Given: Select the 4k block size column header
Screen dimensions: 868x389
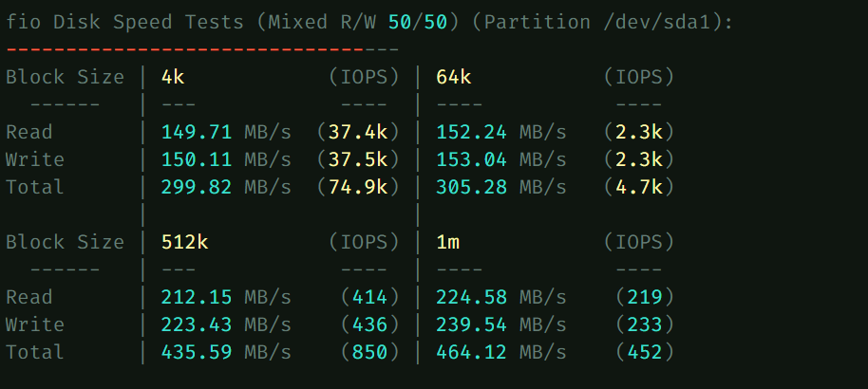Looking at the screenshot, I should point(172,77).
